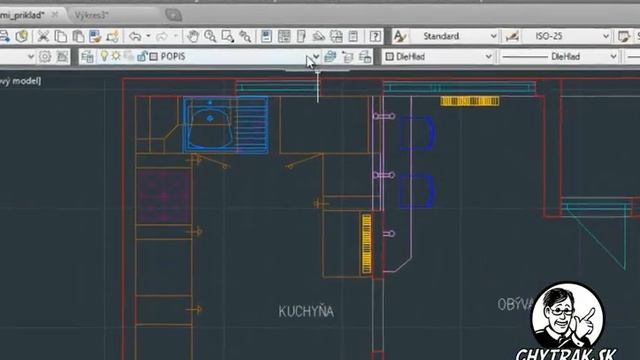Toggle POPIS layer lock padlock
The height and width of the screenshot is (360, 640).
pos(142,56)
